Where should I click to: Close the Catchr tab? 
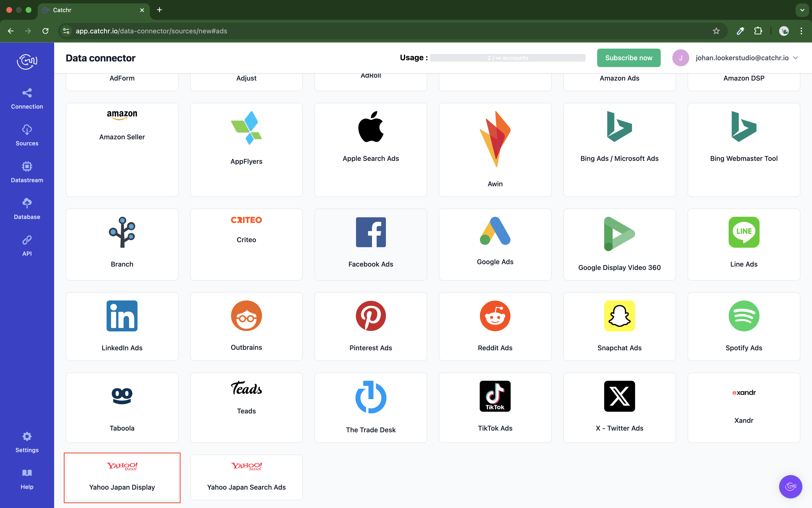[142, 10]
